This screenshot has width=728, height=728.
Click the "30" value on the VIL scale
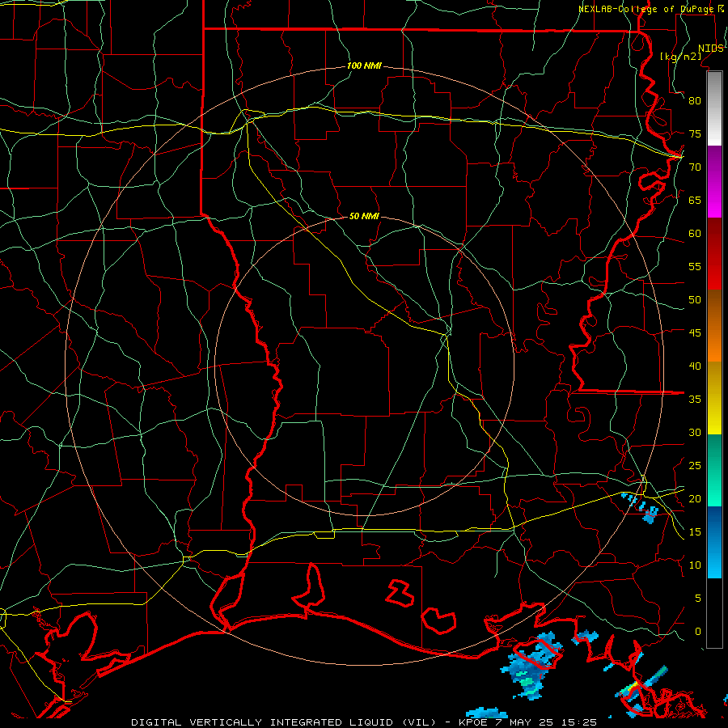point(695,433)
